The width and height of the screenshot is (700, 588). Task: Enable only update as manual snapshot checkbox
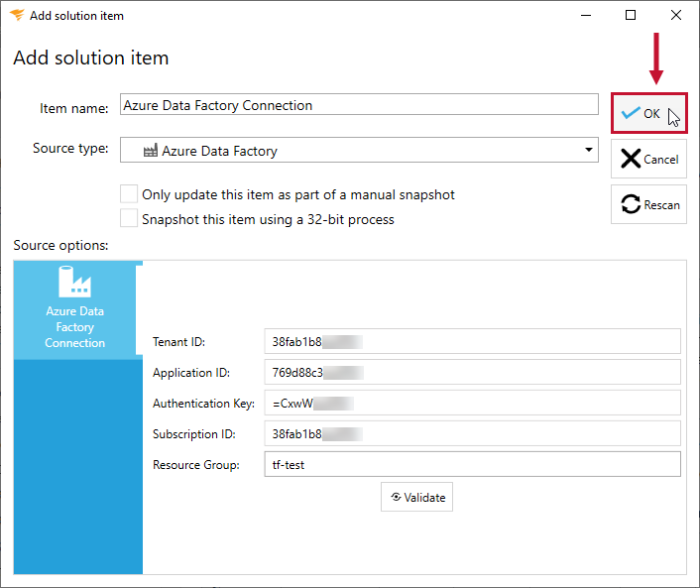[129, 194]
